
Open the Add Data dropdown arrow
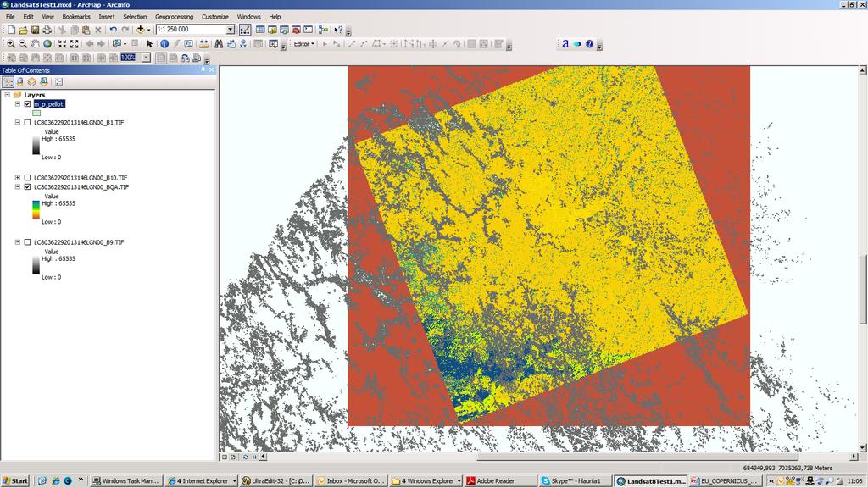coord(148,30)
